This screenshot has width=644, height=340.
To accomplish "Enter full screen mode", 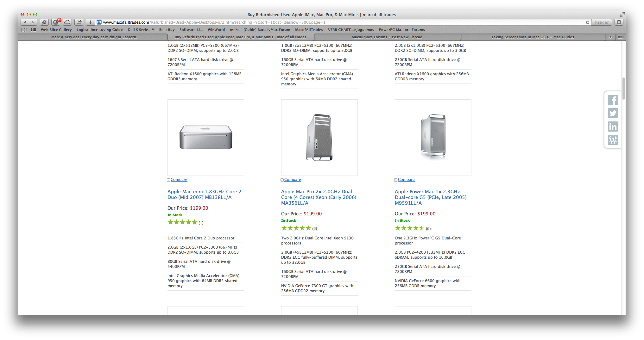I will pyautogui.click(x=622, y=15).
